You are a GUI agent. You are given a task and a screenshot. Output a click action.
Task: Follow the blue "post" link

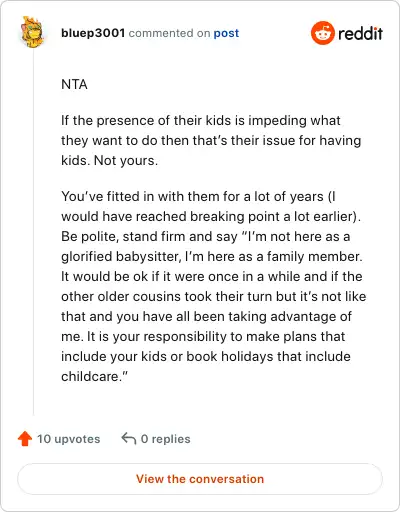226,33
